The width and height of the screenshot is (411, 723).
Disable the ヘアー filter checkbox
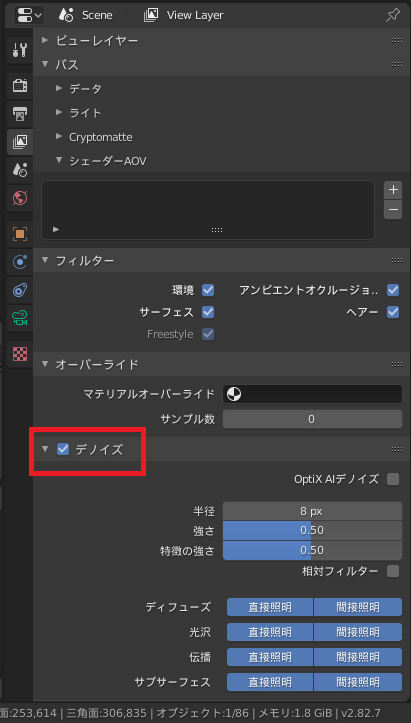[x=393, y=312]
